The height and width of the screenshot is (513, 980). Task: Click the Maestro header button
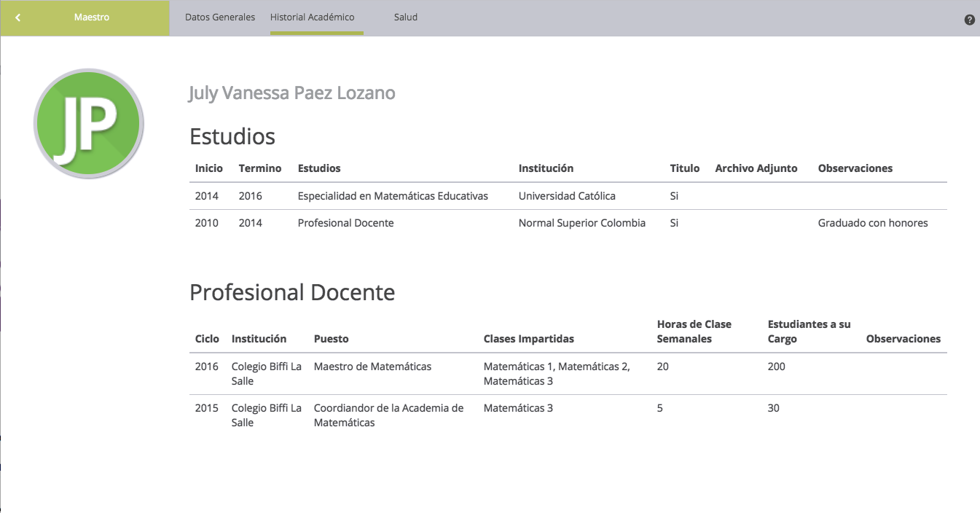pyautogui.click(x=92, y=17)
